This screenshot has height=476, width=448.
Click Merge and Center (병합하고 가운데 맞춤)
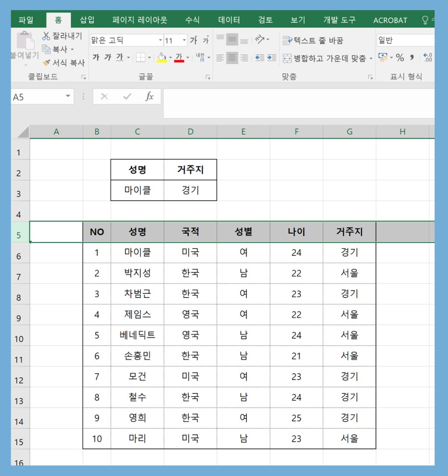[x=324, y=58]
